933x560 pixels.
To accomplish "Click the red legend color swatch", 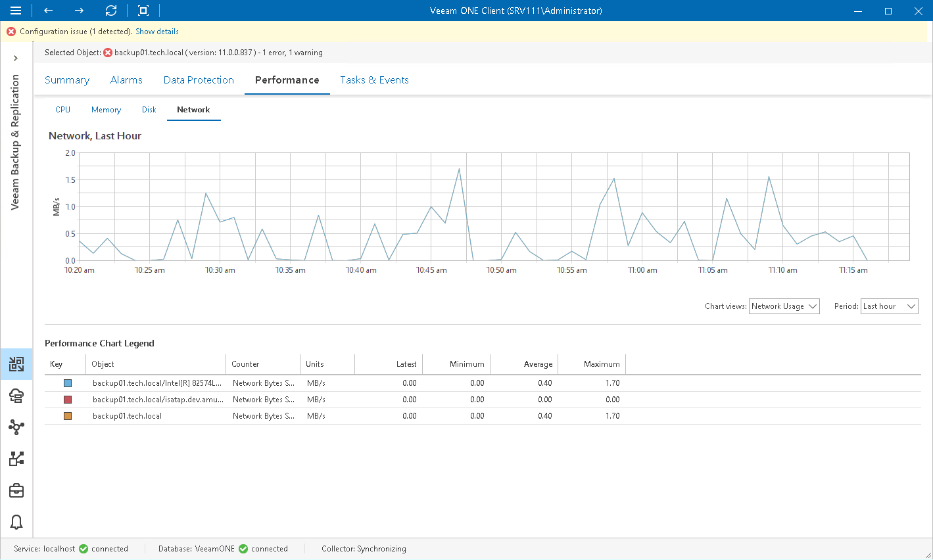I will [x=68, y=400].
